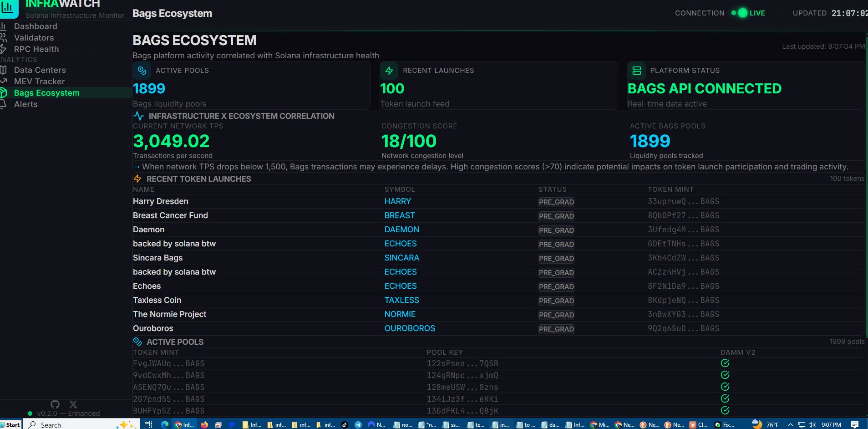Click the 18/100 congestion score
The height and width of the screenshot is (429, 868).
(409, 141)
